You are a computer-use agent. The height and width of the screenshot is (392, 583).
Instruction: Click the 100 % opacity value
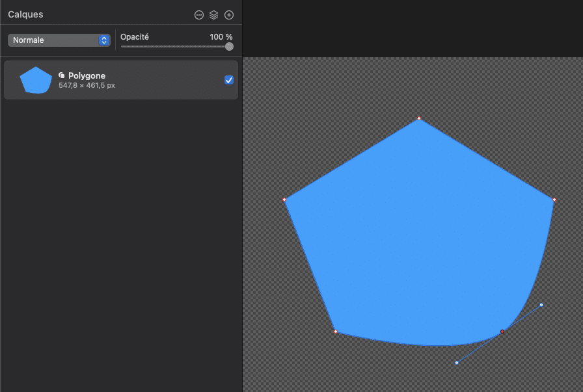pos(221,37)
